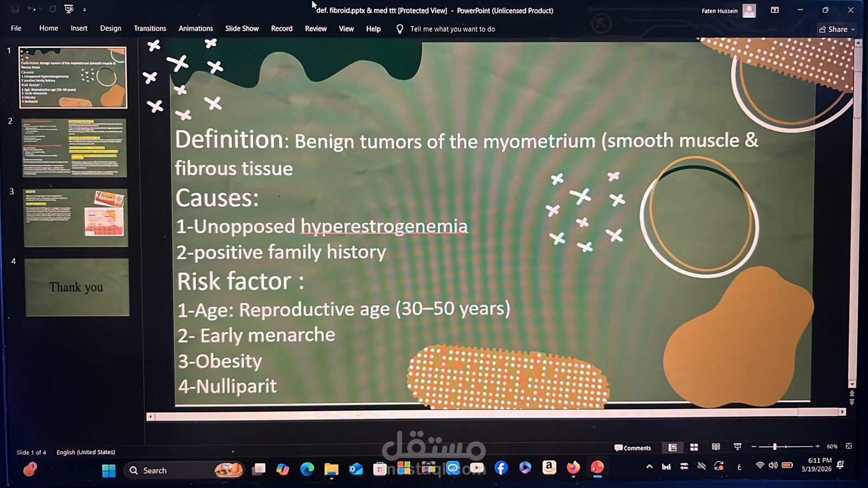Open the File menu
Screen dimensions: 868x488
(16, 28)
